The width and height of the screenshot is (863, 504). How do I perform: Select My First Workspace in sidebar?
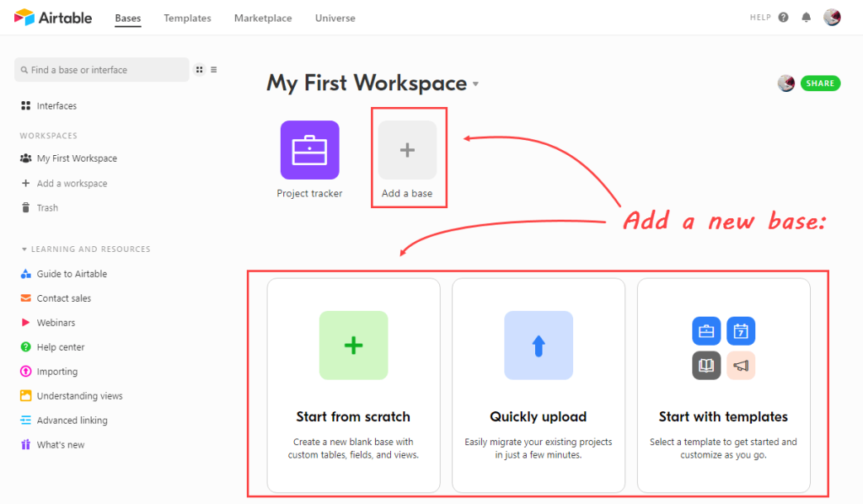click(x=77, y=158)
